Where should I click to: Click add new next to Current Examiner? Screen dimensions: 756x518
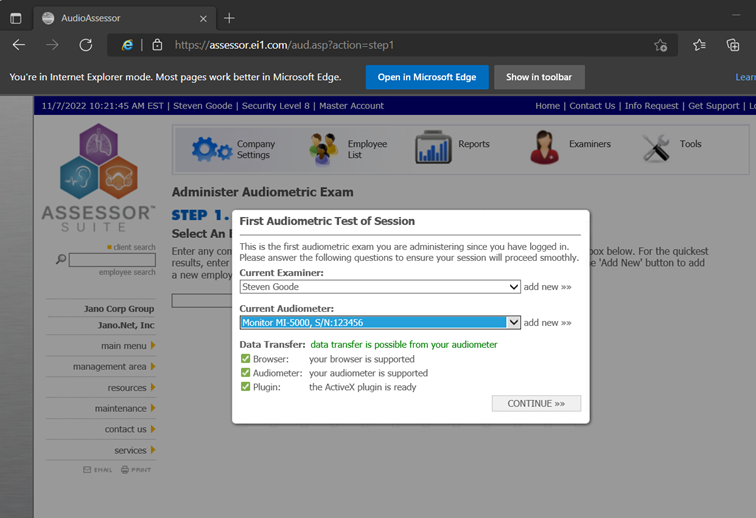click(x=547, y=286)
